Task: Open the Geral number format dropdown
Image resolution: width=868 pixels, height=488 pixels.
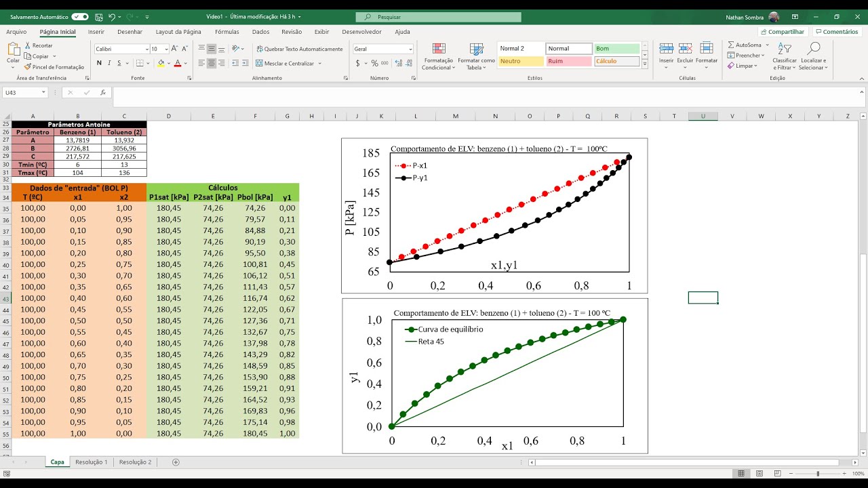Action: (x=410, y=49)
